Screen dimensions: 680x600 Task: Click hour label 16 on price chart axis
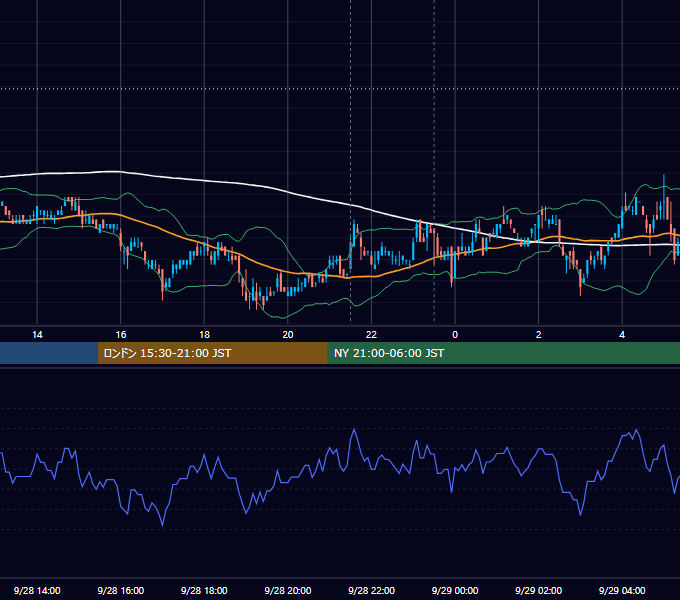click(121, 335)
